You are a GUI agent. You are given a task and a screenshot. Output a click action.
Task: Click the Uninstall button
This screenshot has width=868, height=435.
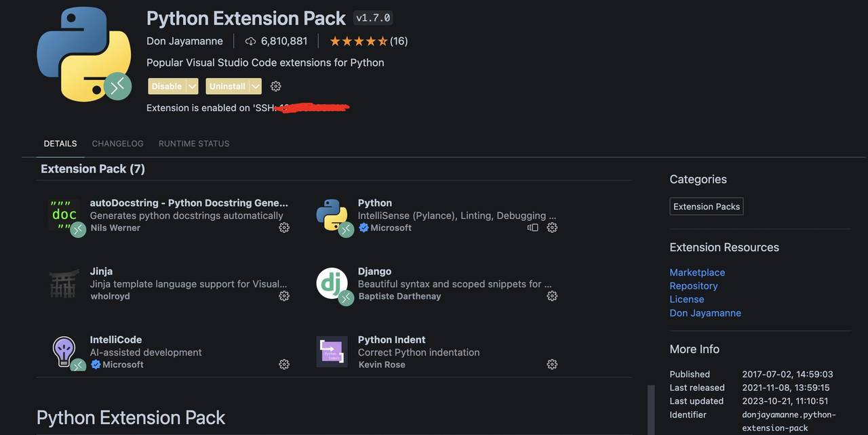[227, 86]
